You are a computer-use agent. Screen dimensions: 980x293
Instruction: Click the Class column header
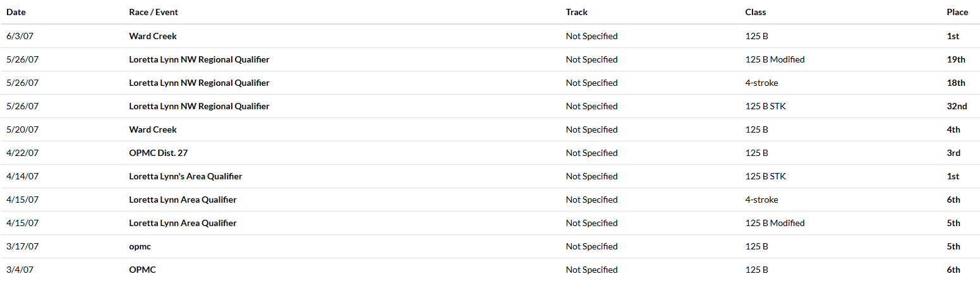click(x=756, y=12)
